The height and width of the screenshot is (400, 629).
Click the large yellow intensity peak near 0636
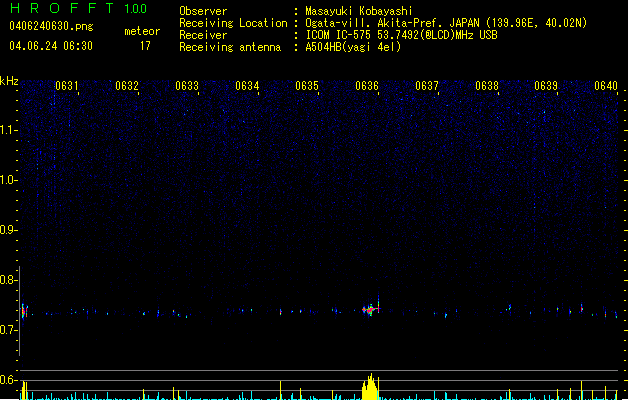point(370,387)
